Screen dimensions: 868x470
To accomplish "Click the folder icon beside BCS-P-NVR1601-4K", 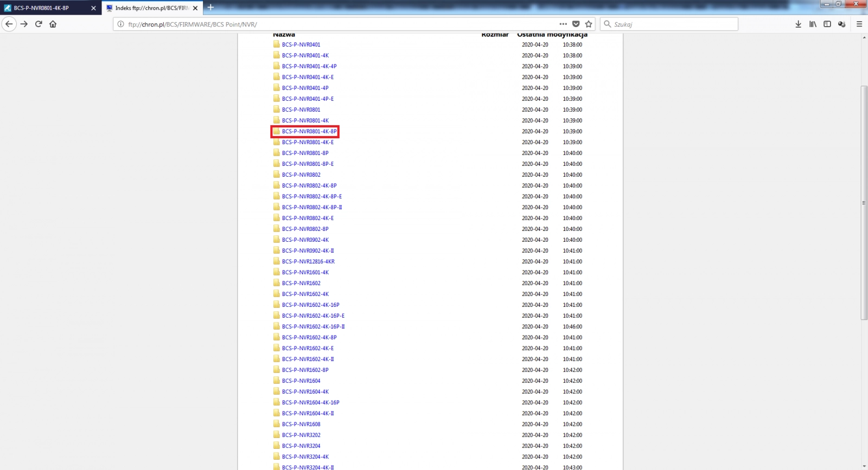I will 277,272.
